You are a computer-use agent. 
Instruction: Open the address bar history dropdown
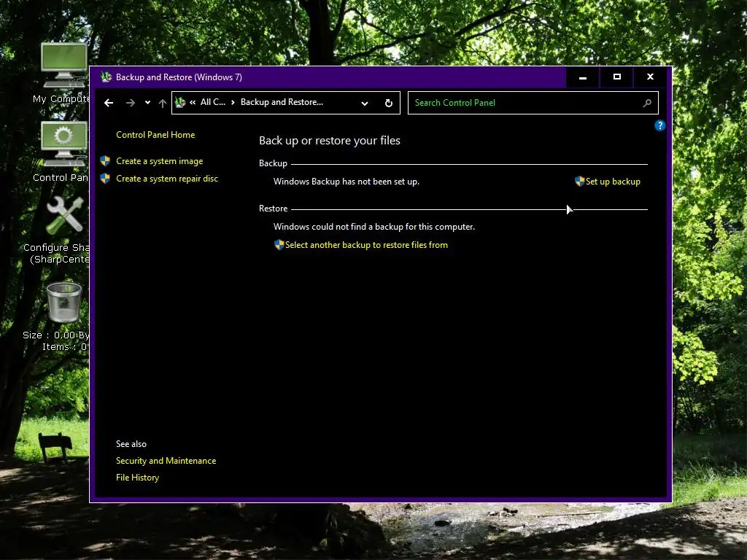click(365, 104)
